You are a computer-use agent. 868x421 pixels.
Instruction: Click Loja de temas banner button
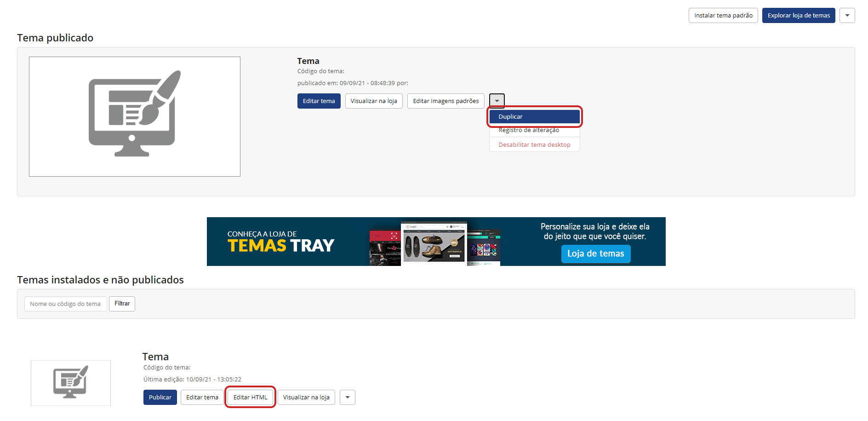595,254
